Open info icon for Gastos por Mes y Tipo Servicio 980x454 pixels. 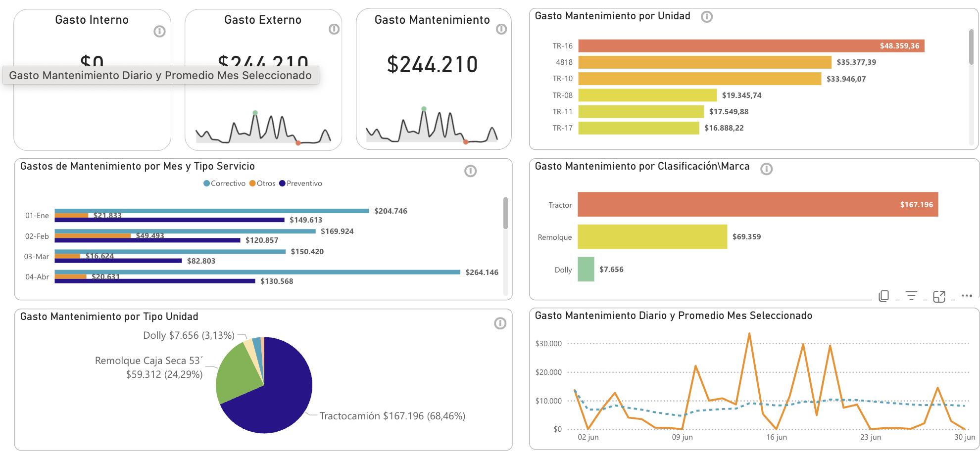coord(470,171)
